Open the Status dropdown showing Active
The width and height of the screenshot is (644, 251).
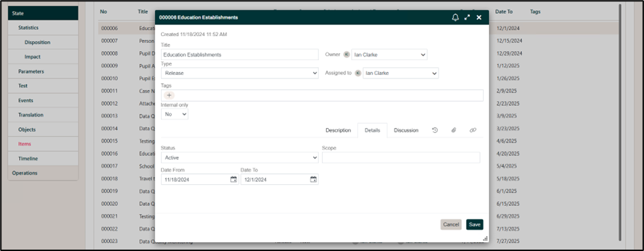click(239, 158)
